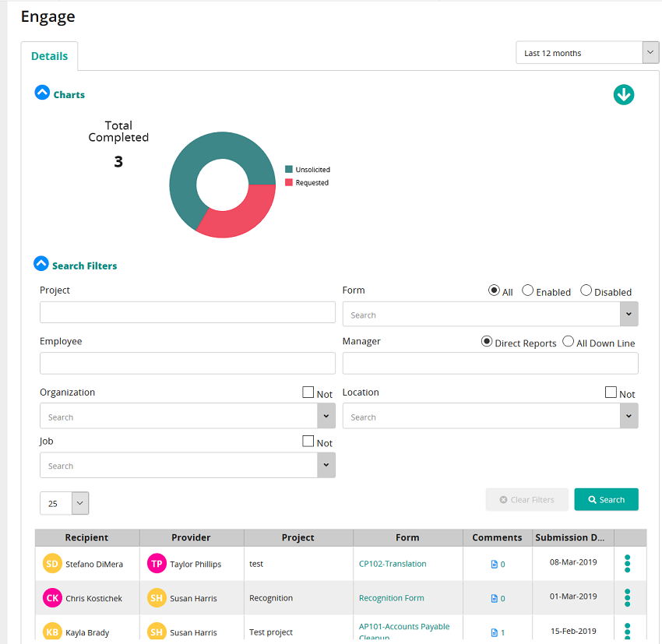
Task: Collapse the Search Filters chevron icon
Action: [41, 263]
